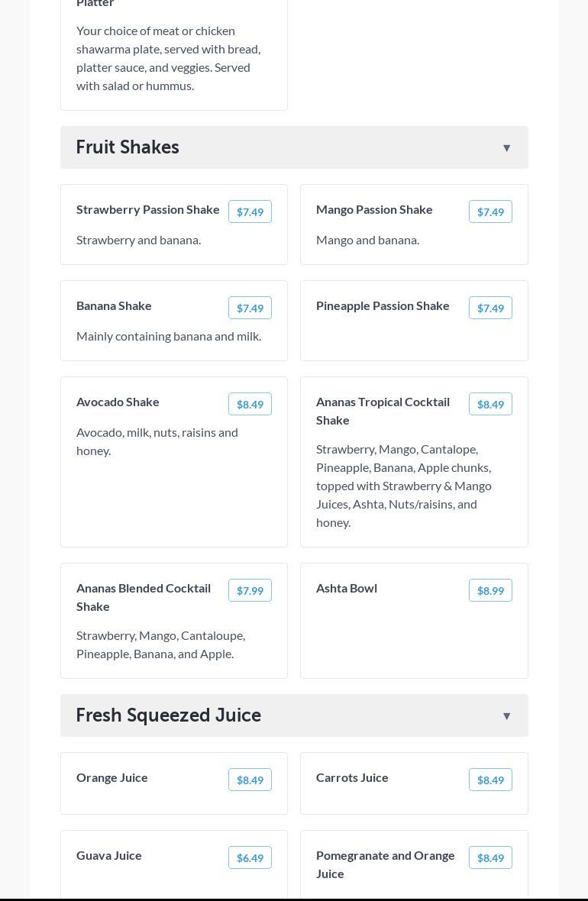Open the Ashta Bowl menu item
Viewport: 588px width, 901px height.
coord(347,588)
